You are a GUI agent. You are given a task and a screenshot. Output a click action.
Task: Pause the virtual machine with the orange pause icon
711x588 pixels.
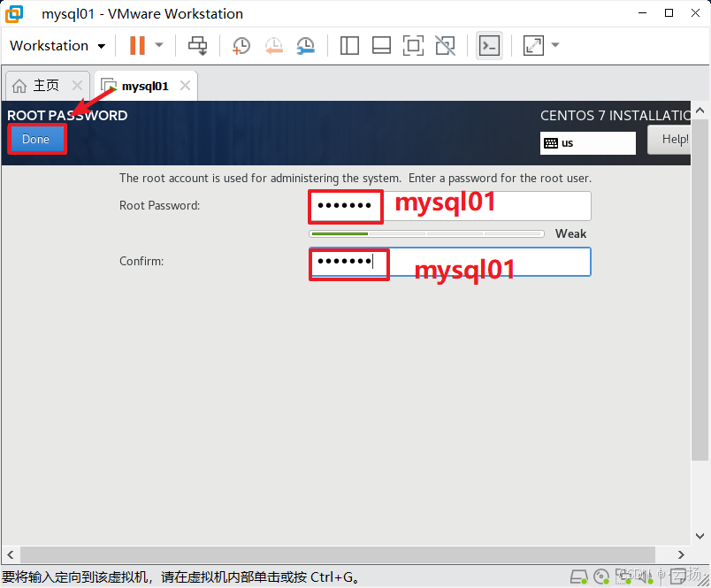pyautogui.click(x=137, y=45)
